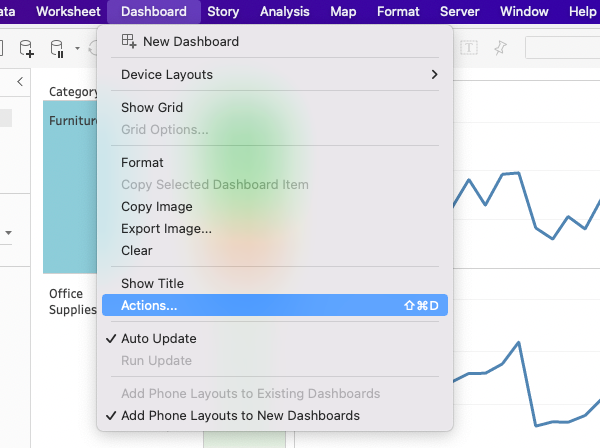Select Show Title in the menu
The width and height of the screenshot is (600, 448).
152,284
